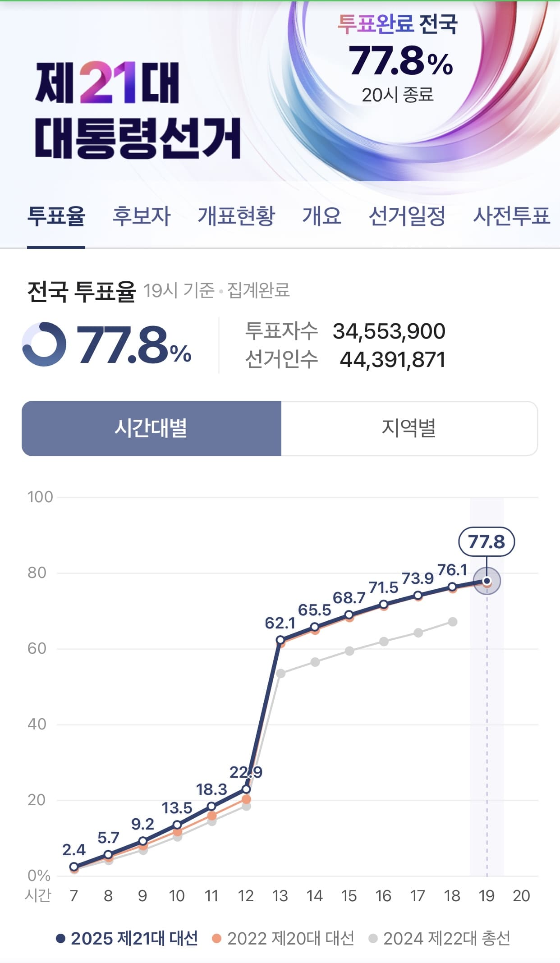Toggle the 2025 제21대 대선 legend dot
The width and height of the screenshot is (560, 963).
click(61, 939)
